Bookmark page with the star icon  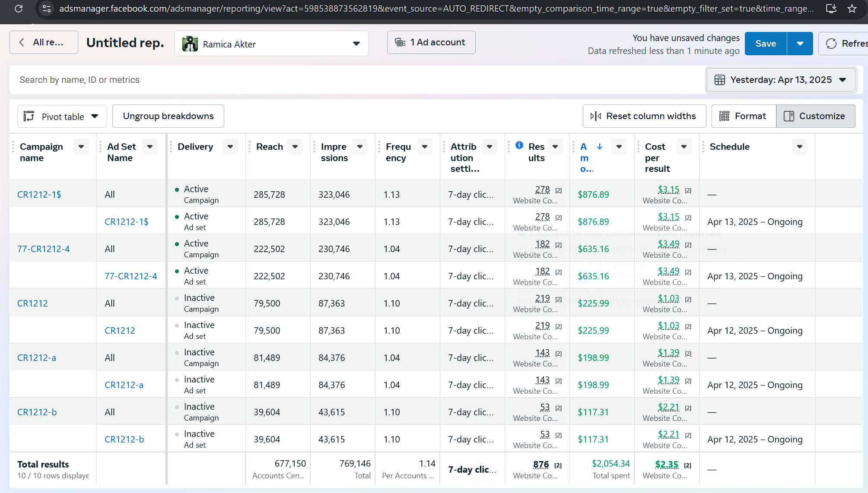coord(852,8)
